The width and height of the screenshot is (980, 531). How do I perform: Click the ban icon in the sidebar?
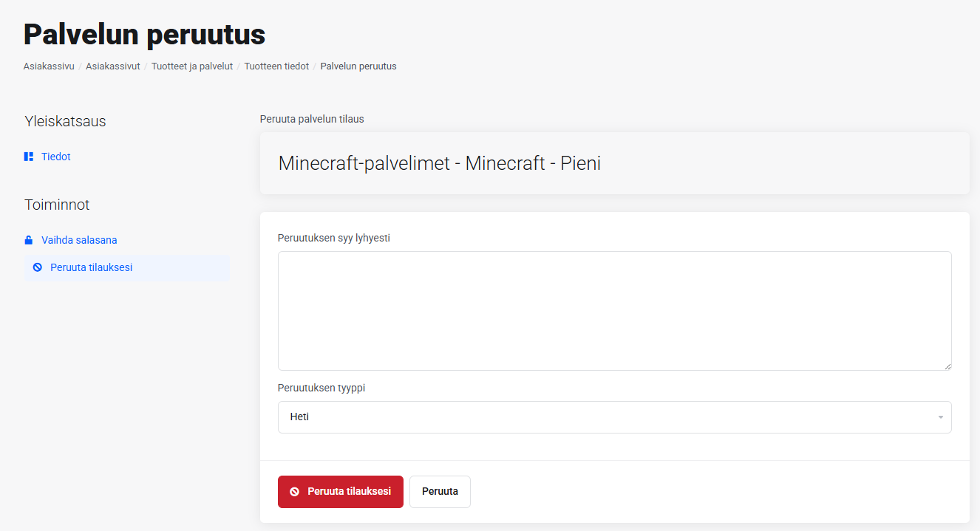38,267
